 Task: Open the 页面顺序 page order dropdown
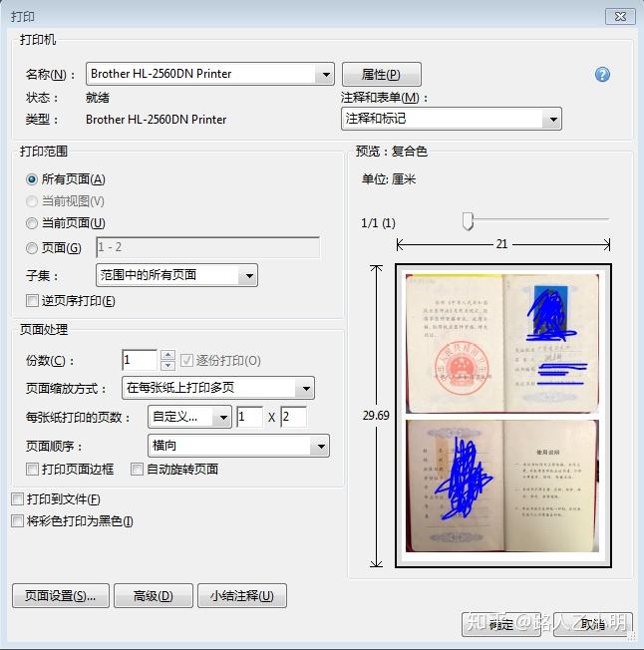point(238,446)
